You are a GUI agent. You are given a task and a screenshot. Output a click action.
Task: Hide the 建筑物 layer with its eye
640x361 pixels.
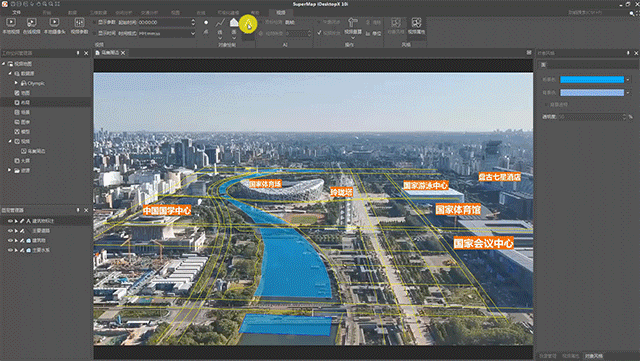(x=10, y=241)
